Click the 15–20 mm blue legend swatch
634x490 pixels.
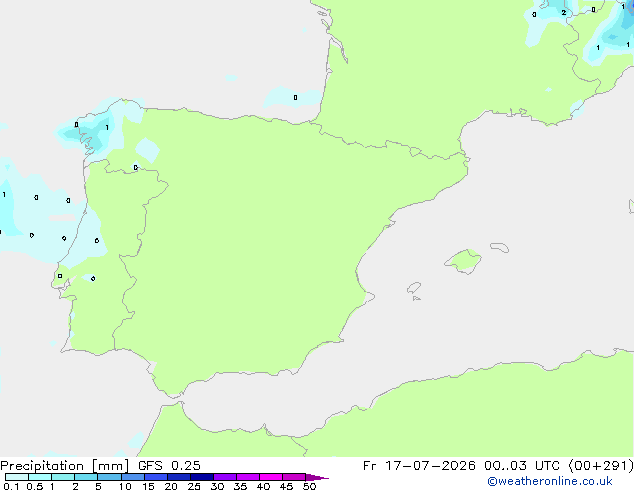pyautogui.click(x=155, y=477)
